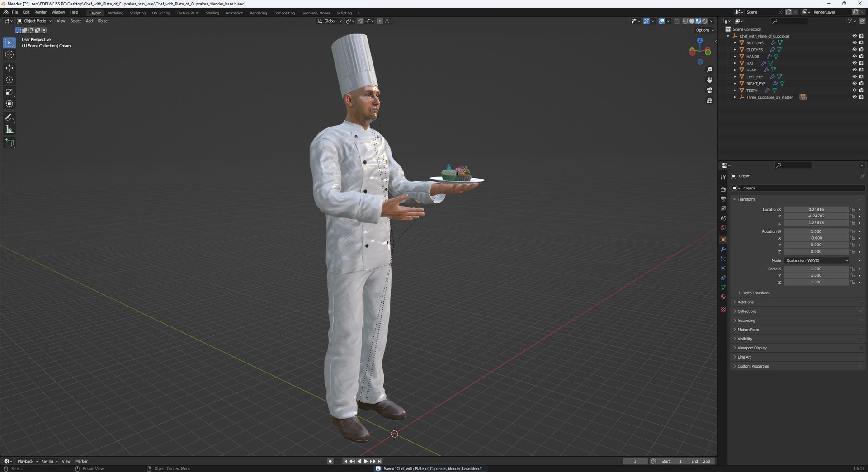Viewport: 868px width, 472px height.
Task: Open the Object Data properties tab
Action: (723, 287)
